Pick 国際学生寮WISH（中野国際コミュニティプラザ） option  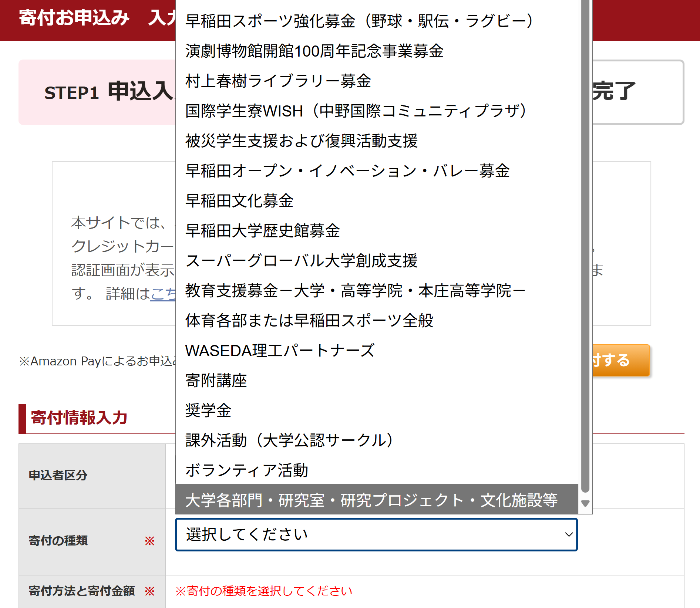[377, 111]
